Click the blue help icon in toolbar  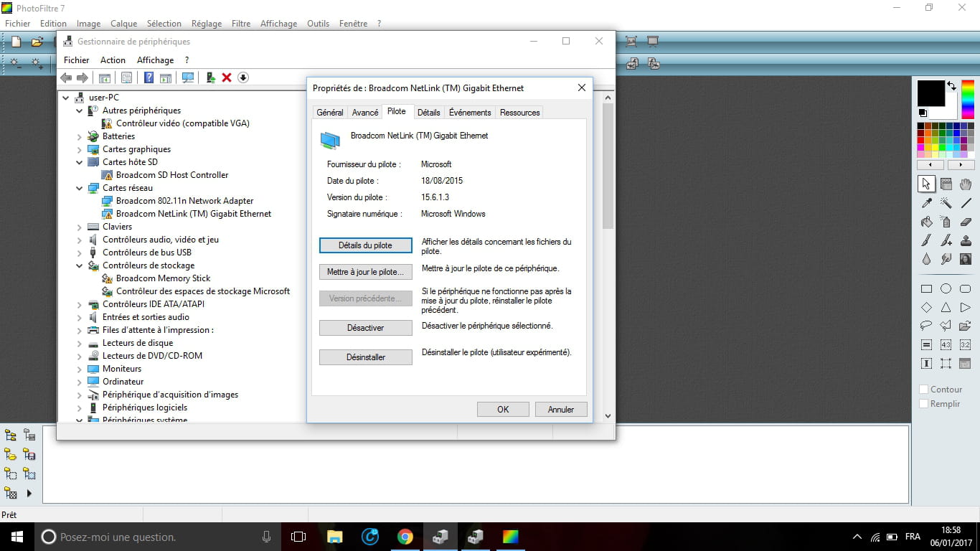point(149,77)
